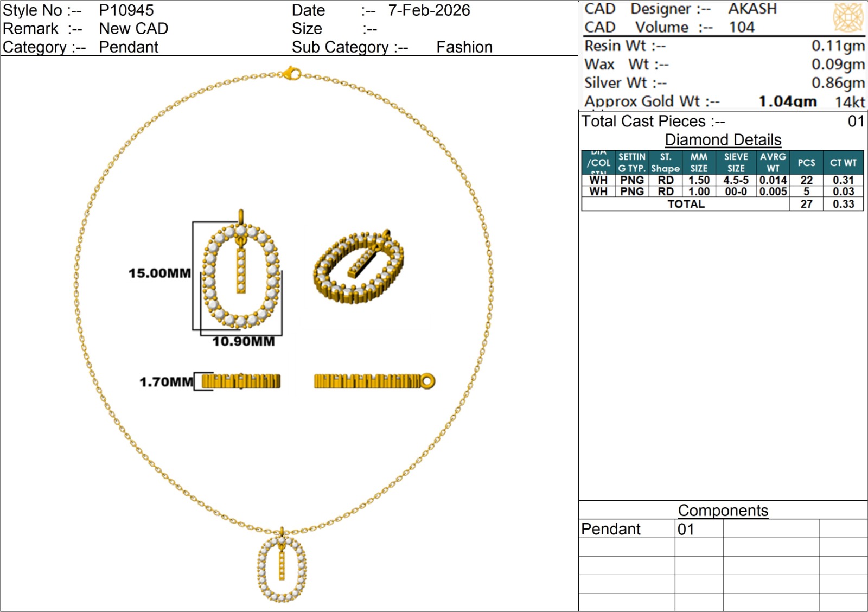Click the lobster clasp on the chain
This screenshot has width=868, height=612.
[291, 73]
